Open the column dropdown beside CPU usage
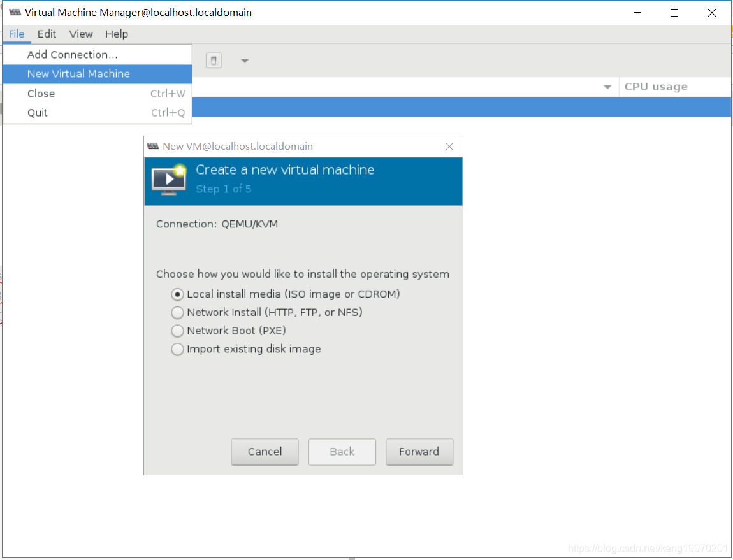This screenshot has width=733, height=560. tap(607, 87)
